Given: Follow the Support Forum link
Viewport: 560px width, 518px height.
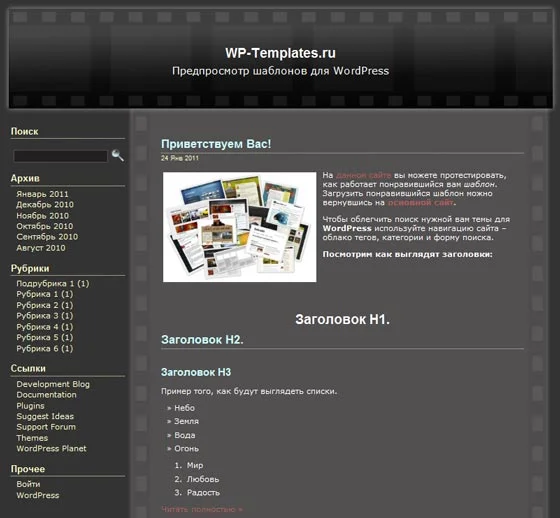Looking at the screenshot, I should 46,427.
